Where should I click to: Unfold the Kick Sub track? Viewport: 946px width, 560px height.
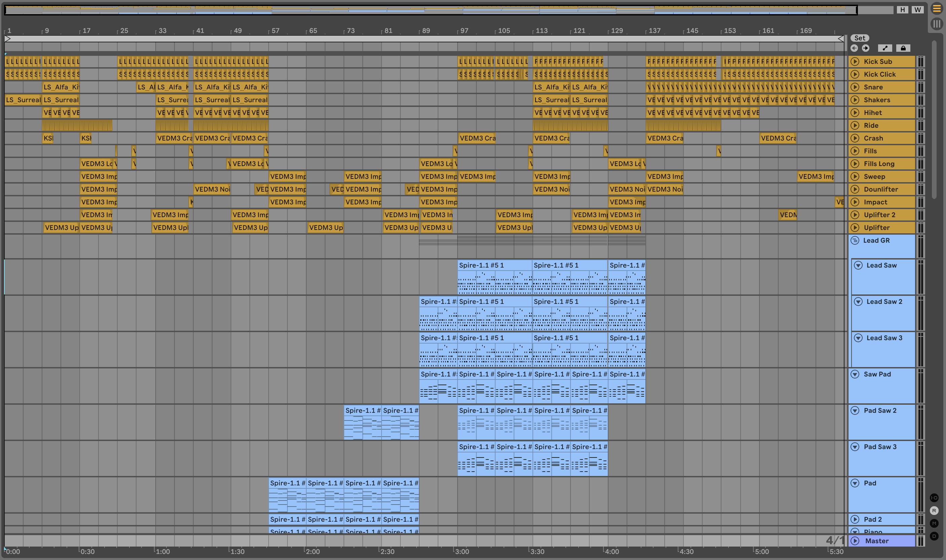click(x=855, y=62)
